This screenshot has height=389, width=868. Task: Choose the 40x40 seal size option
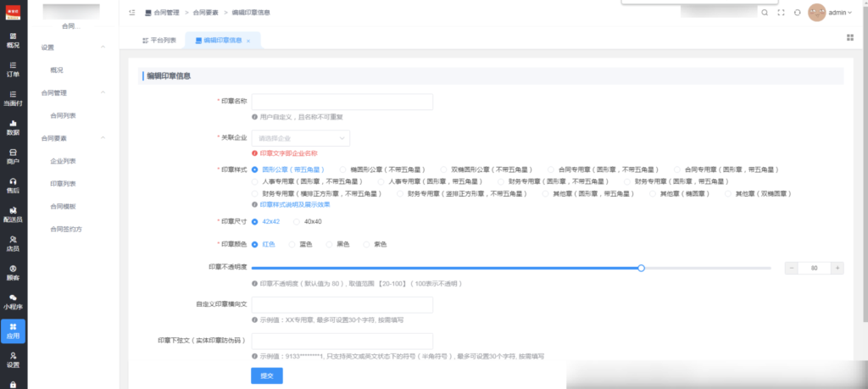[x=297, y=221]
